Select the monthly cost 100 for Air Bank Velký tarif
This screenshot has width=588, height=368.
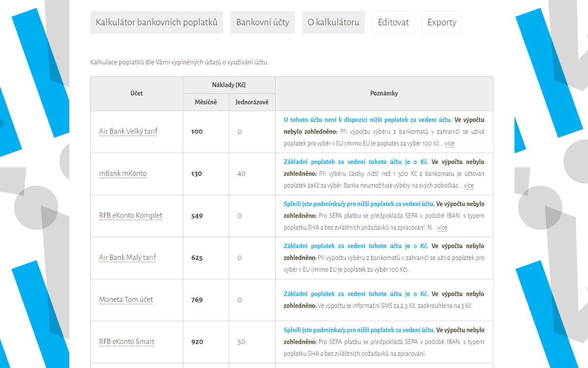(197, 131)
